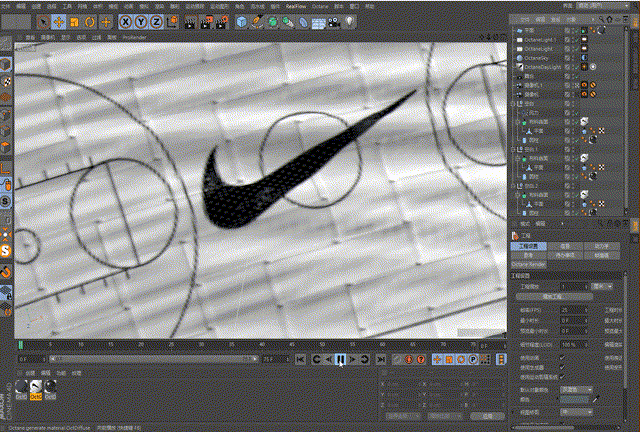
Task: Toggle the X axis lock
Action: (x=126, y=22)
